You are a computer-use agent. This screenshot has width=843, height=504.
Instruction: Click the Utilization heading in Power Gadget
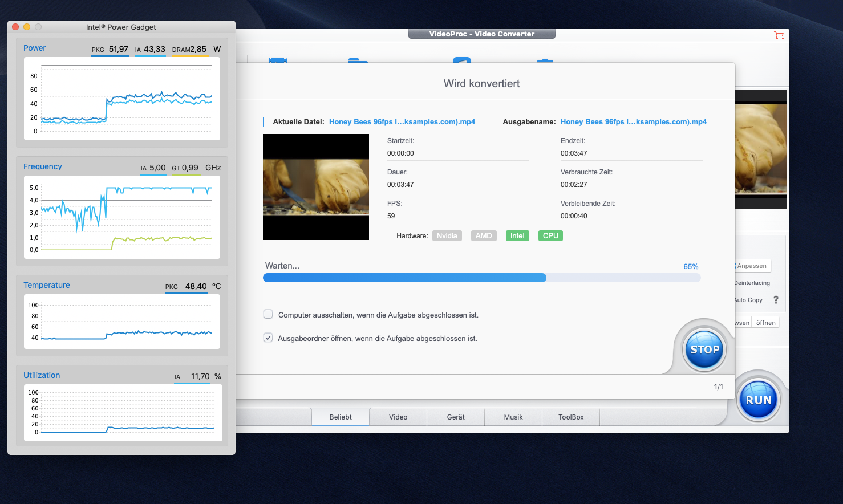[42, 376]
